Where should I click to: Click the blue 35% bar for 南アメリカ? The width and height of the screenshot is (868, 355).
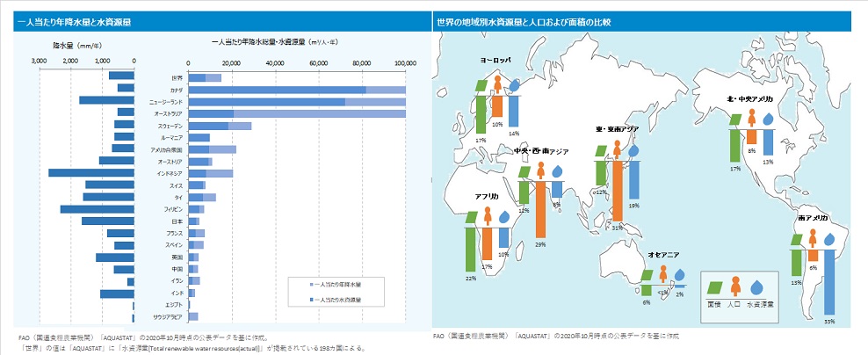pos(830,281)
